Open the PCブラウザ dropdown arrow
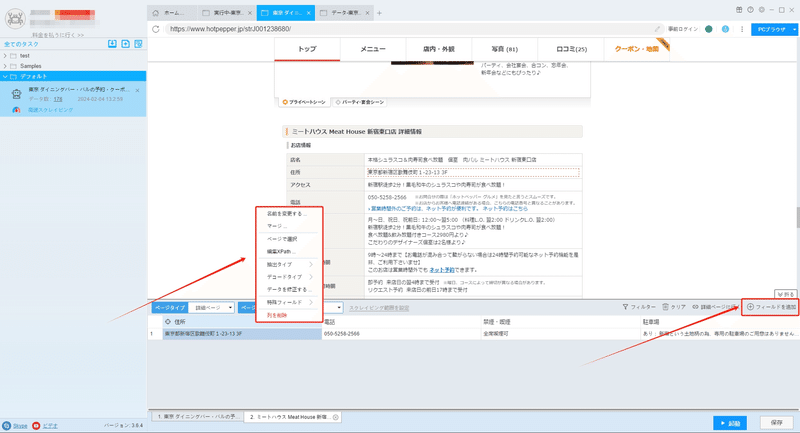 tap(794, 30)
